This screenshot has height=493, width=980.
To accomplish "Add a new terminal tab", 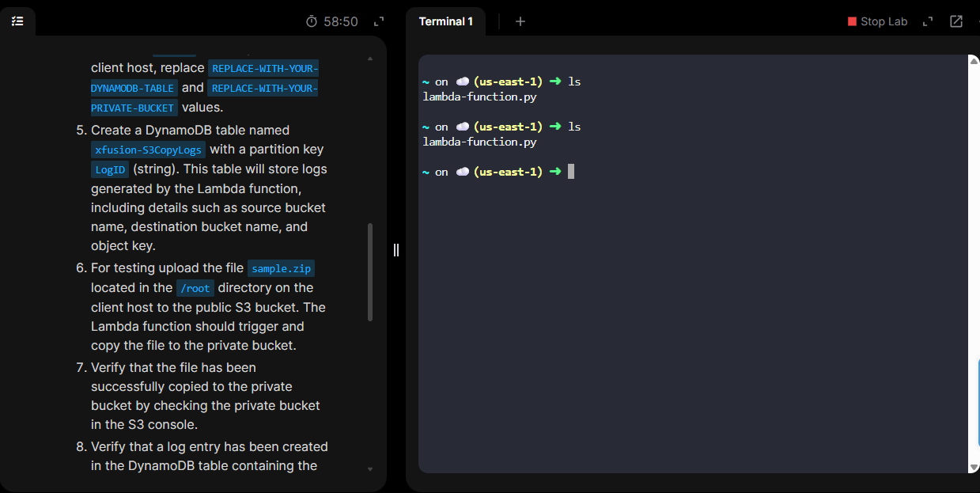I will (520, 21).
